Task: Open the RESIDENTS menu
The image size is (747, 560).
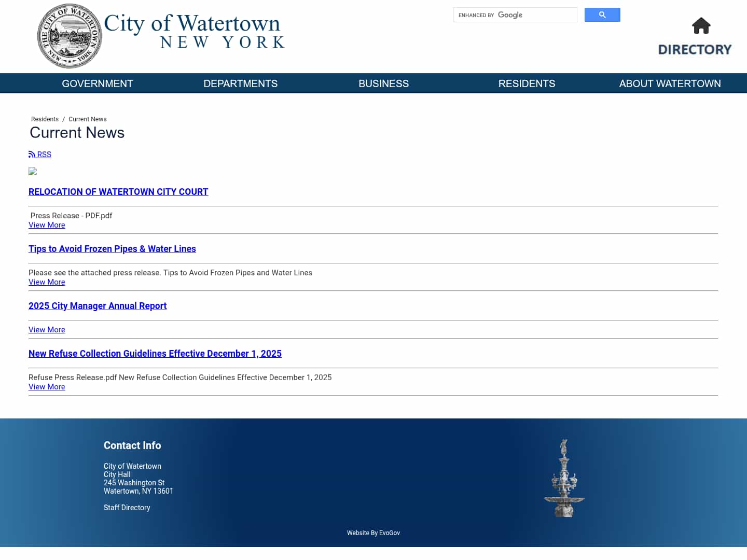Action: (x=527, y=83)
